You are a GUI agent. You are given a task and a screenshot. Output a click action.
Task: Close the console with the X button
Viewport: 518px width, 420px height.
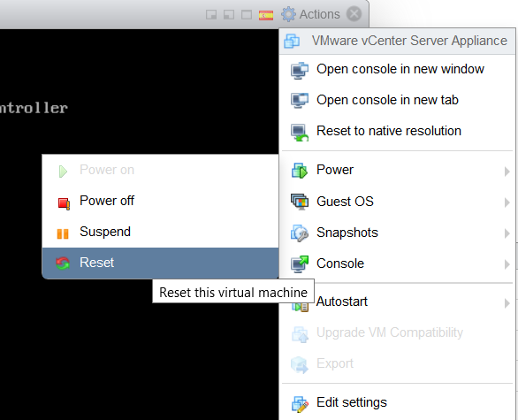[354, 14]
